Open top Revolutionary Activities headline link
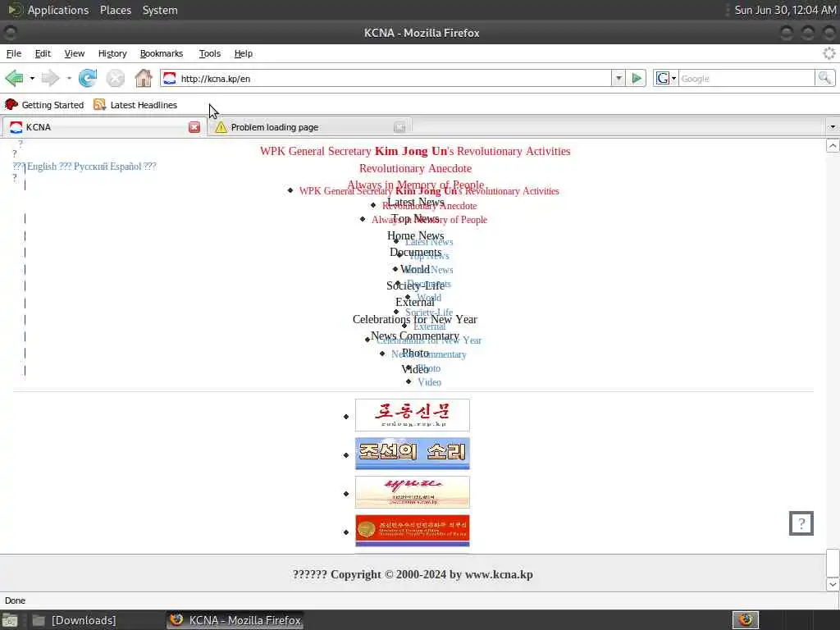This screenshot has width=840, height=630. (x=415, y=151)
